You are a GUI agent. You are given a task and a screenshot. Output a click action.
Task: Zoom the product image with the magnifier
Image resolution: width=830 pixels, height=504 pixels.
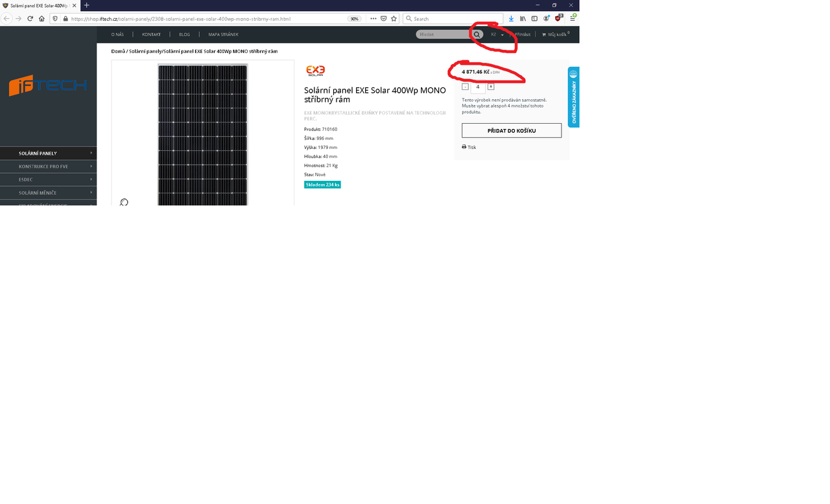coord(124,202)
